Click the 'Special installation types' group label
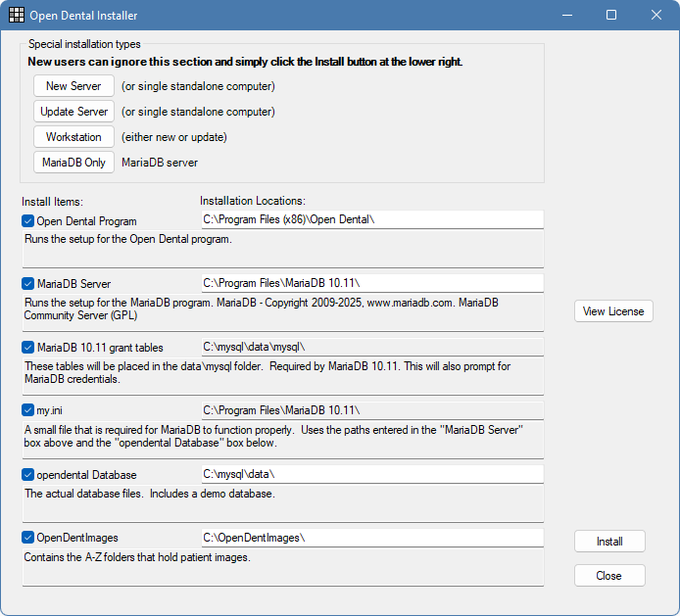The width and height of the screenshot is (680, 616). 84,44
